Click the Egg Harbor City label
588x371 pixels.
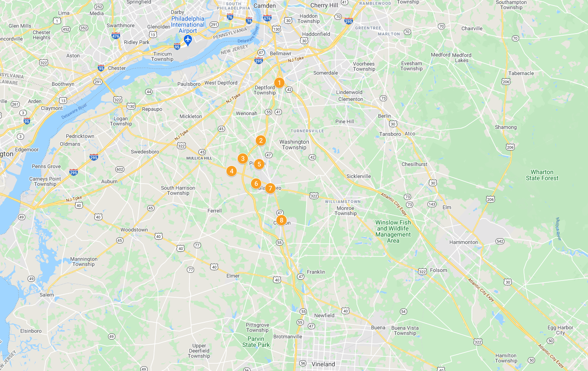[560, 330]
